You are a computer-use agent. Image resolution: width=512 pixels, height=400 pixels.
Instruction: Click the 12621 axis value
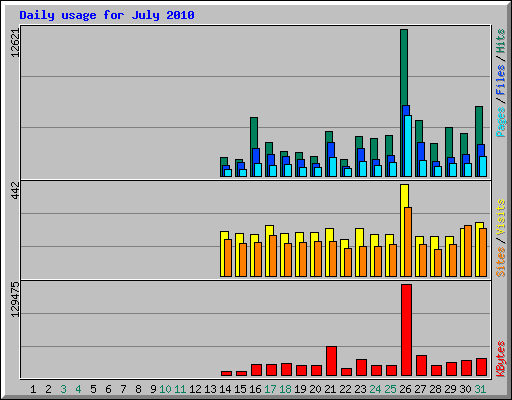pyautogui.click(x=15, y=43)
